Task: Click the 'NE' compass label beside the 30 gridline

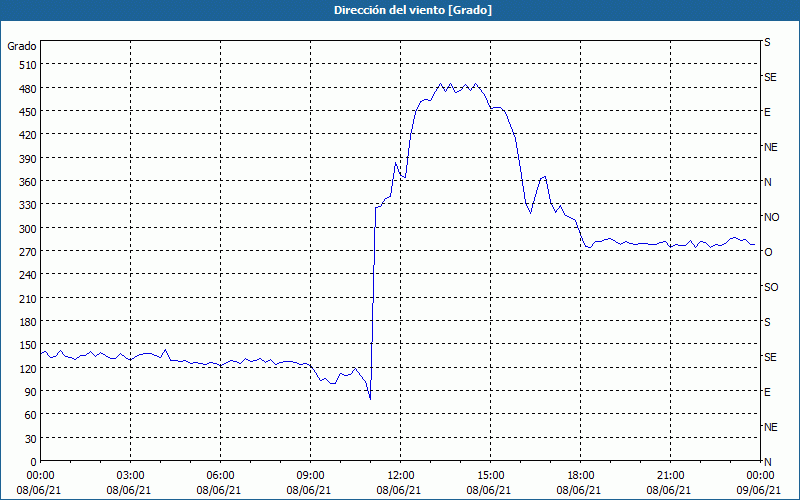Action: click(771, 427)
